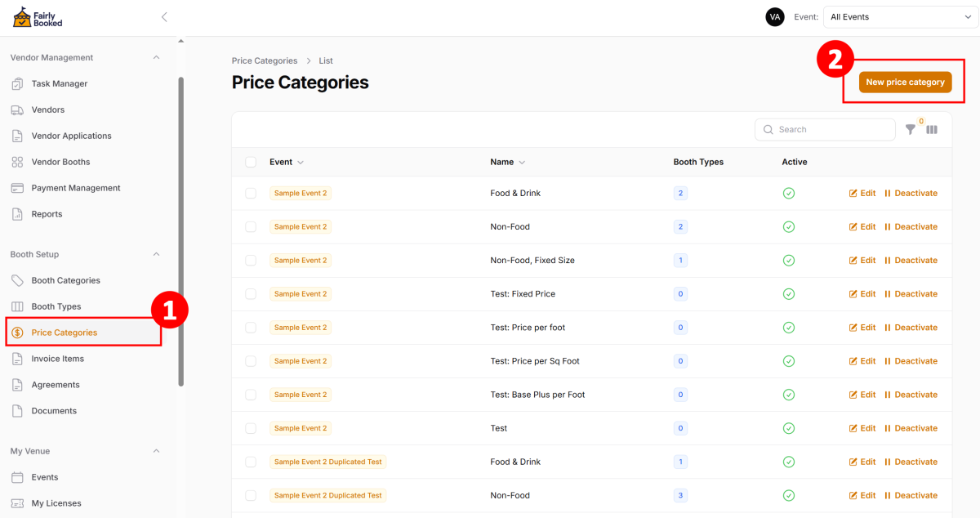The image size is (980, 518).
Task: Go to Payment Management menu item
Action: 75,188
